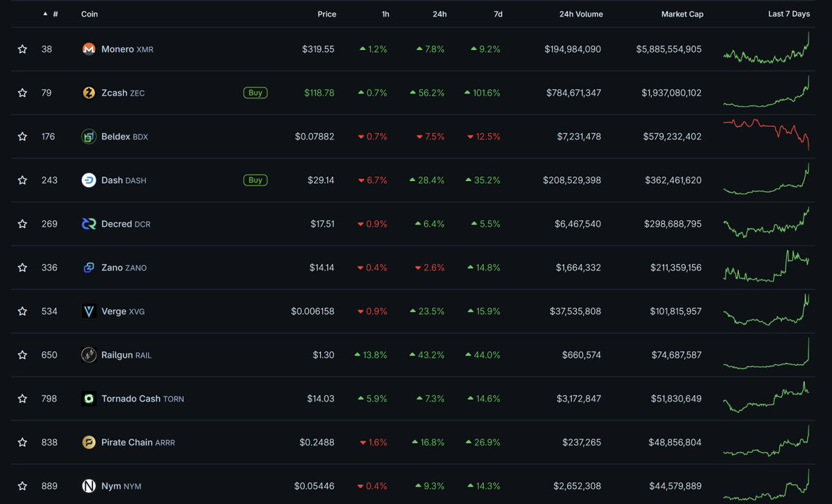The height and width of the screenshot is (504, 832).
Task: Click the Railgun coin logo icon
Action: click(x=89, y=355)
